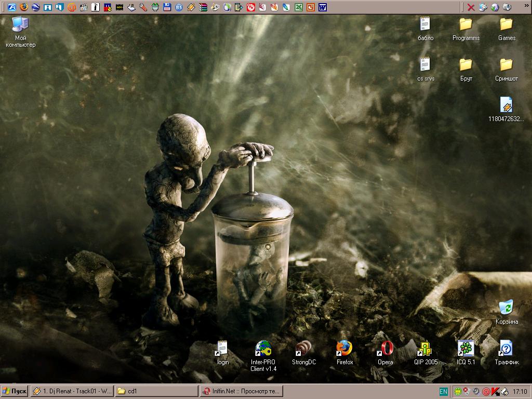532x399 pixels.
Task: Open the Games folder
Action: 507,29
